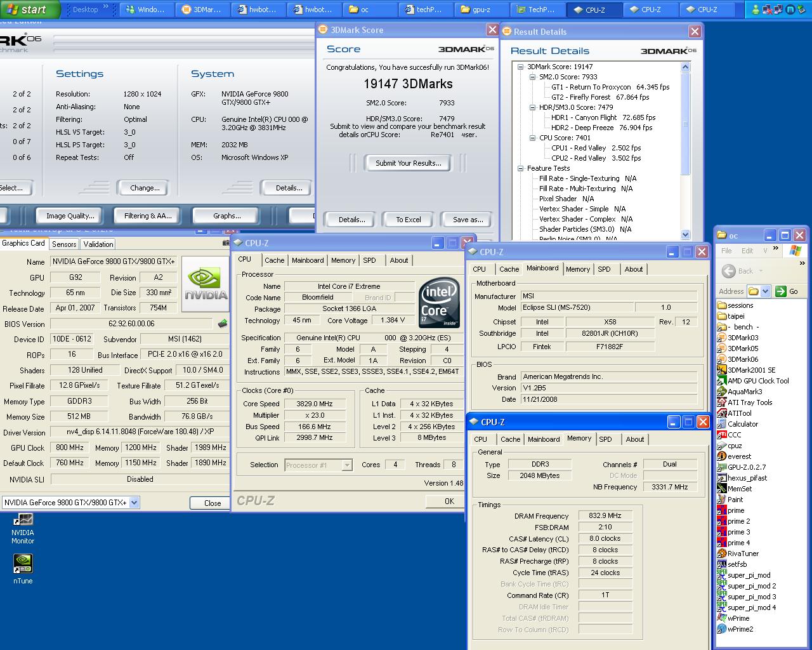The image size is (812, 650).
Task: Open the CPU-Z Processor #1 selection dropdown
Action: tap(346, 465)
